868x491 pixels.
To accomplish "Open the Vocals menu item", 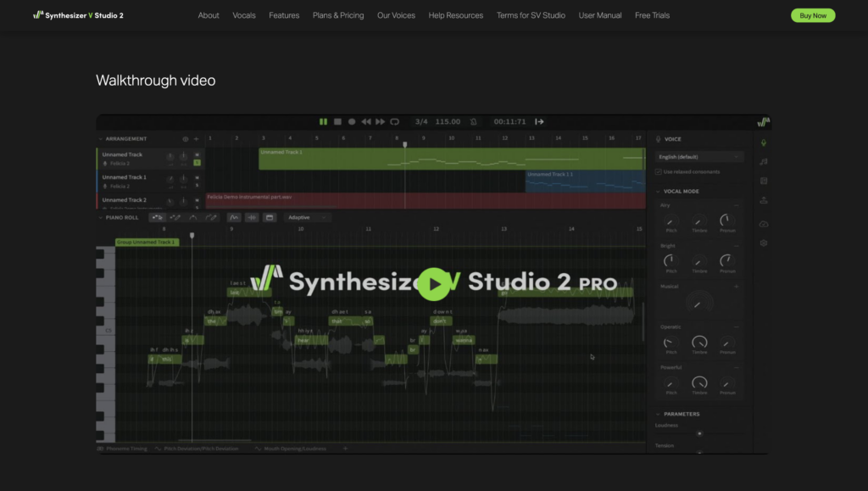I will coord(244,15).
